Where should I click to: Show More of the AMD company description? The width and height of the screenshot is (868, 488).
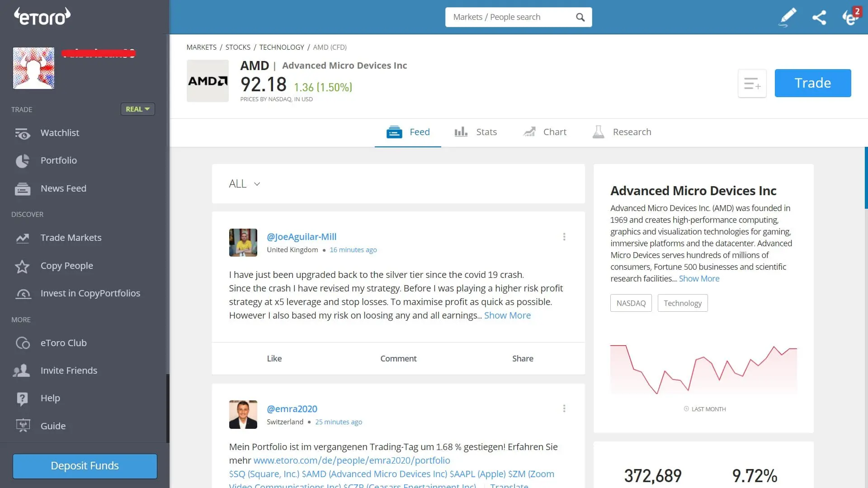699,278
